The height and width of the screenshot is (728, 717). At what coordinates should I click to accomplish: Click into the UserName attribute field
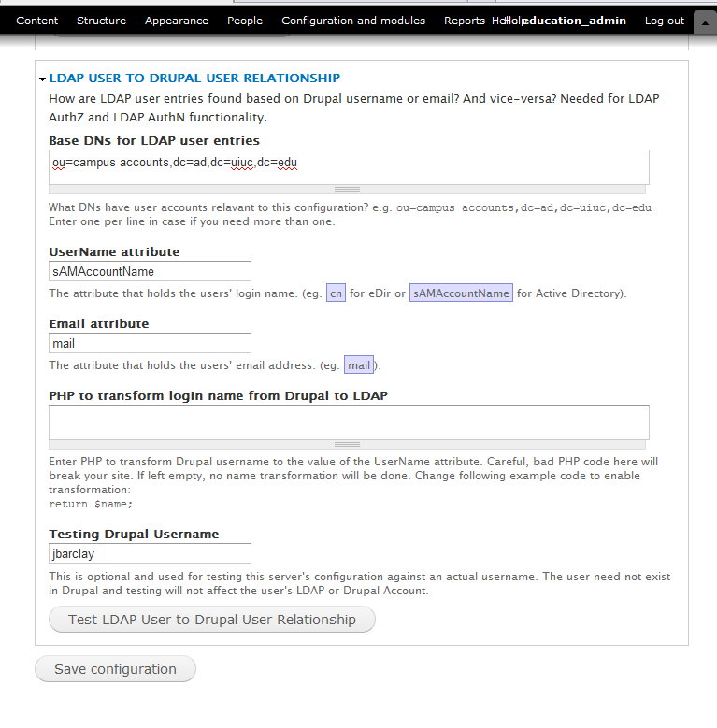coord(150,271)
